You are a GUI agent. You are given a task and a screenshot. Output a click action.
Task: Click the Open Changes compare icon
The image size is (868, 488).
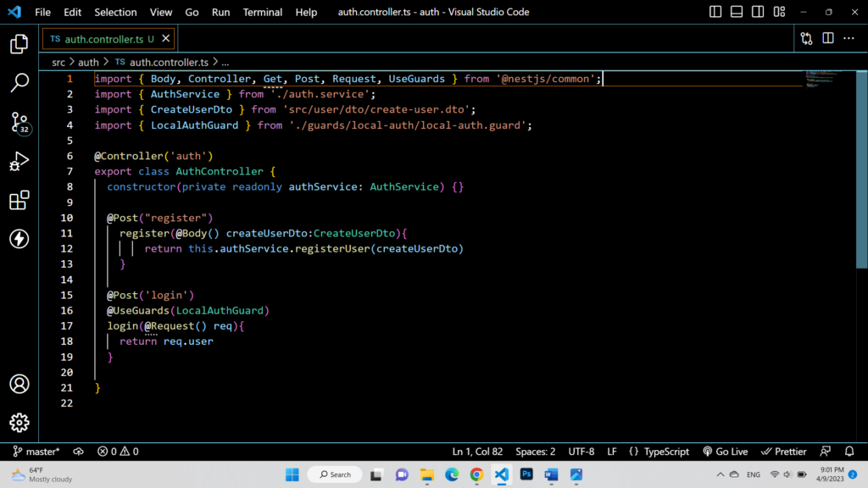(807, 38)
